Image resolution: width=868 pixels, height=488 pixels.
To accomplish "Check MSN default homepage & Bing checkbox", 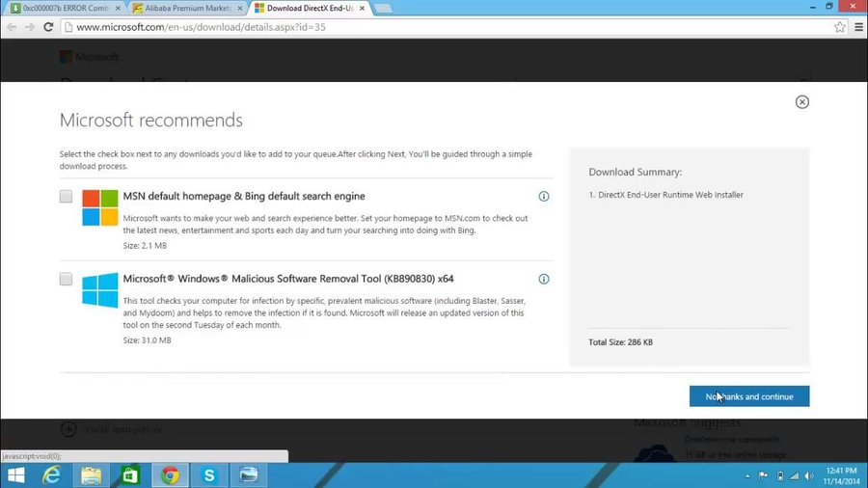I will click(66, 197).
